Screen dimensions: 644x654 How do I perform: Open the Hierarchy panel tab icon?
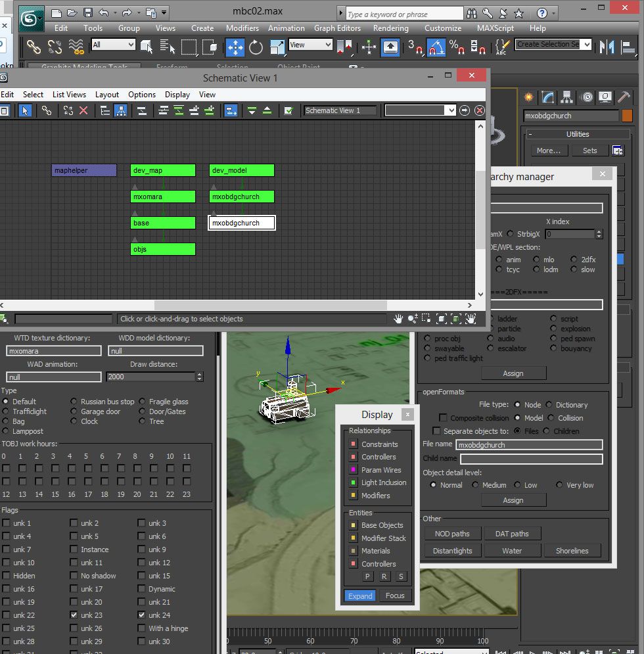click(566, 97)
